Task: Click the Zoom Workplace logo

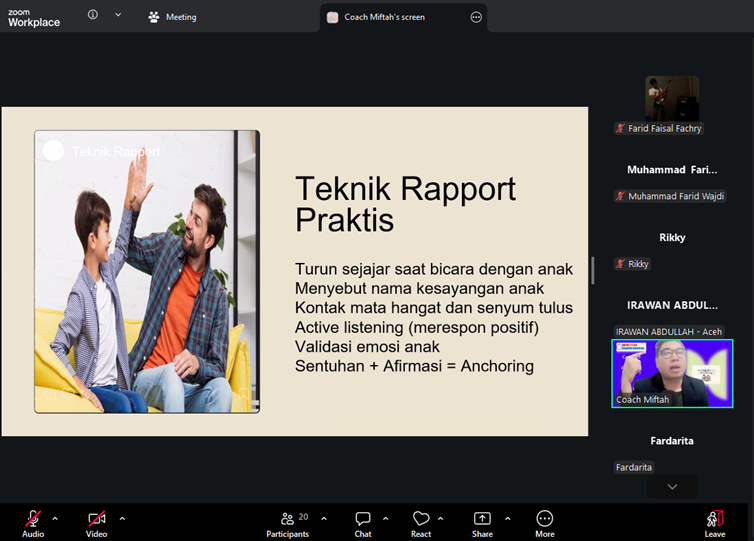Action: point(34,18)
